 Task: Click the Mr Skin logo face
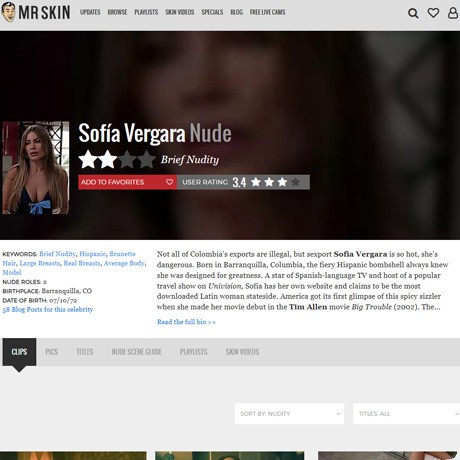8,12
